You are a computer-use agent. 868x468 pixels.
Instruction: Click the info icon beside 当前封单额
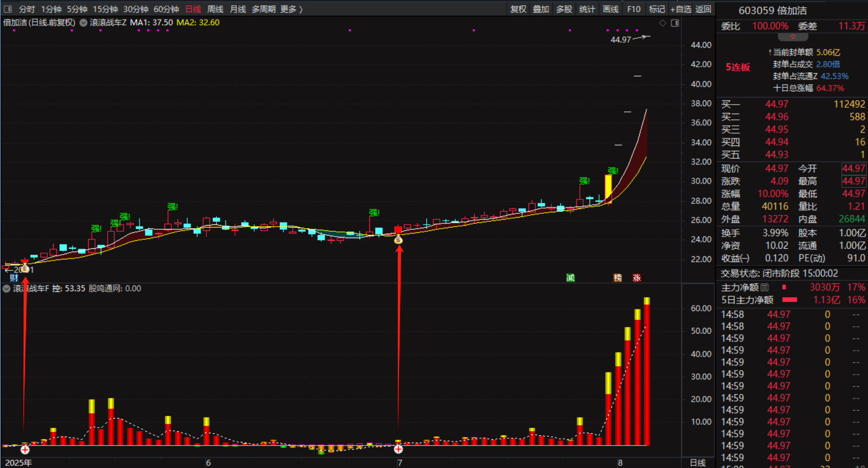(x=770, y=52)
